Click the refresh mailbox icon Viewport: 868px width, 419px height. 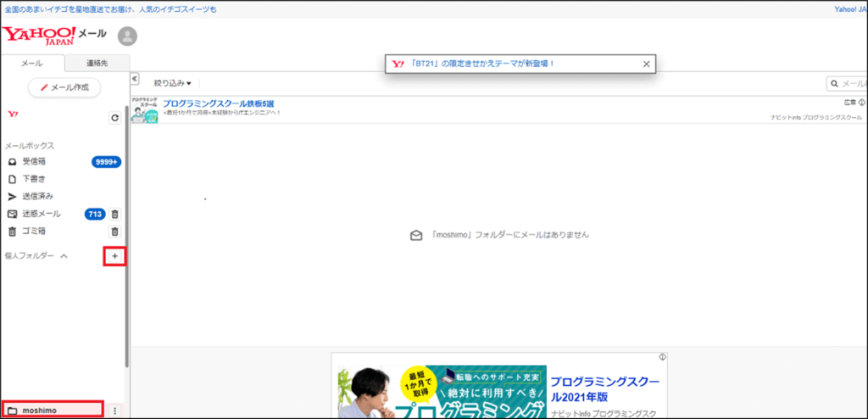pos(114,118)
